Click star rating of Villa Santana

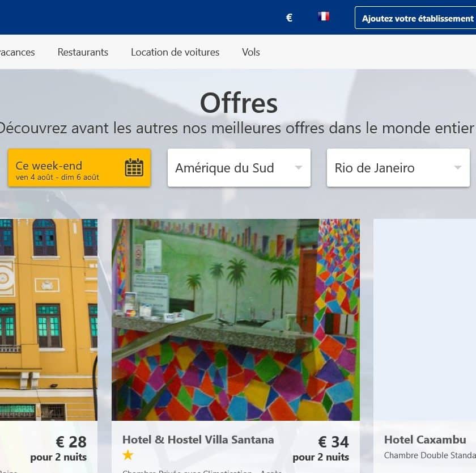tap(128, 455)
